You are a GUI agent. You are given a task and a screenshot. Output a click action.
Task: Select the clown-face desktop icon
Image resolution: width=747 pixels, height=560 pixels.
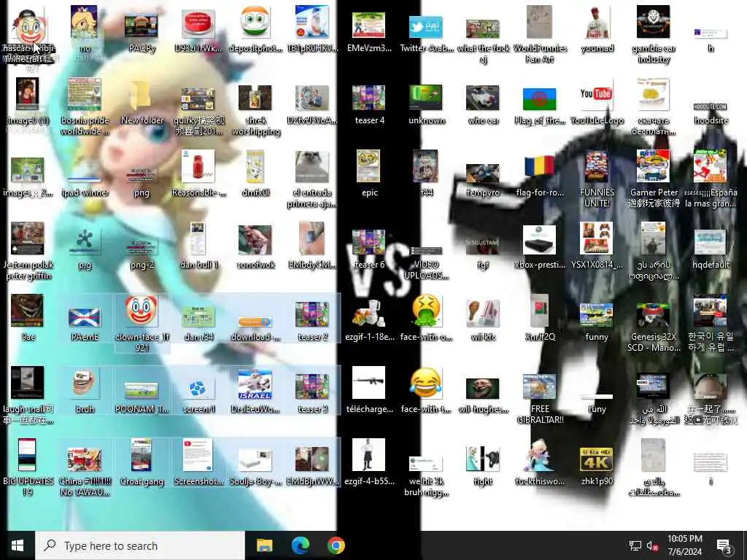pyautogui.click(x=142, y=323)
